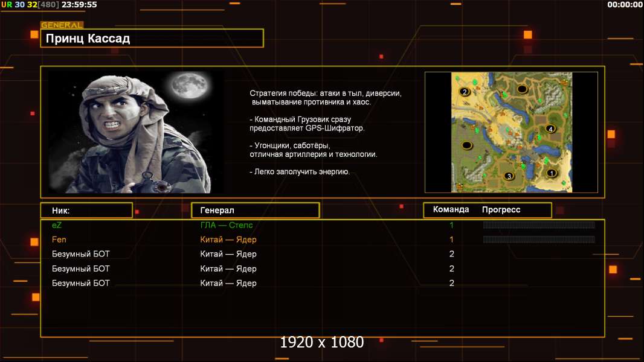Click the 'Командный Грузовик сразу' text line
Screen dimensions: 644x362
click(x=300, y=119)
